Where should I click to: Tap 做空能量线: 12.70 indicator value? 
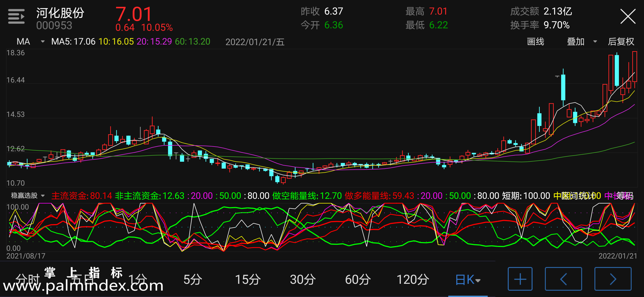tap(307, 196)
